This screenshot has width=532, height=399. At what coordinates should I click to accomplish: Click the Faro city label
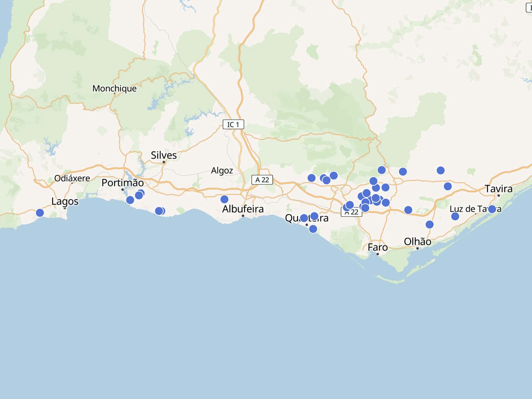click(378, 247)
